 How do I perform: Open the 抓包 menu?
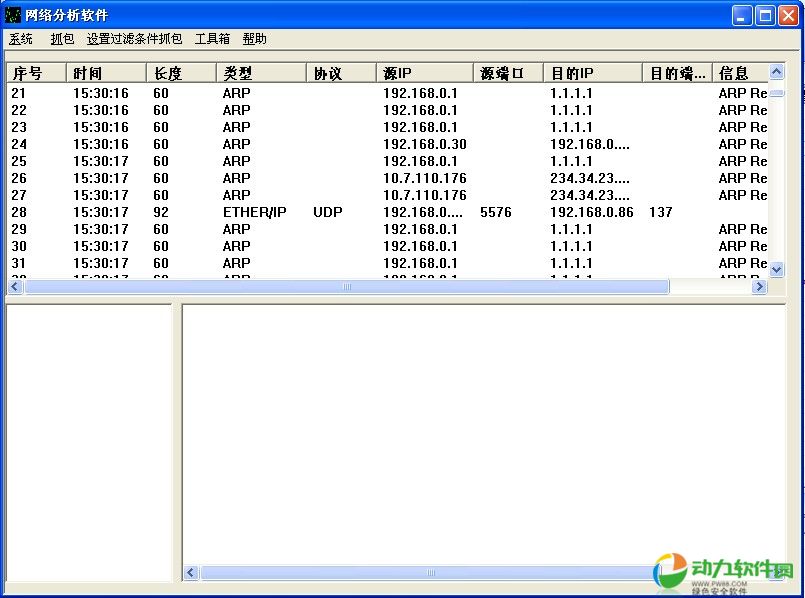pyautogui.click(x=62, y=39)
